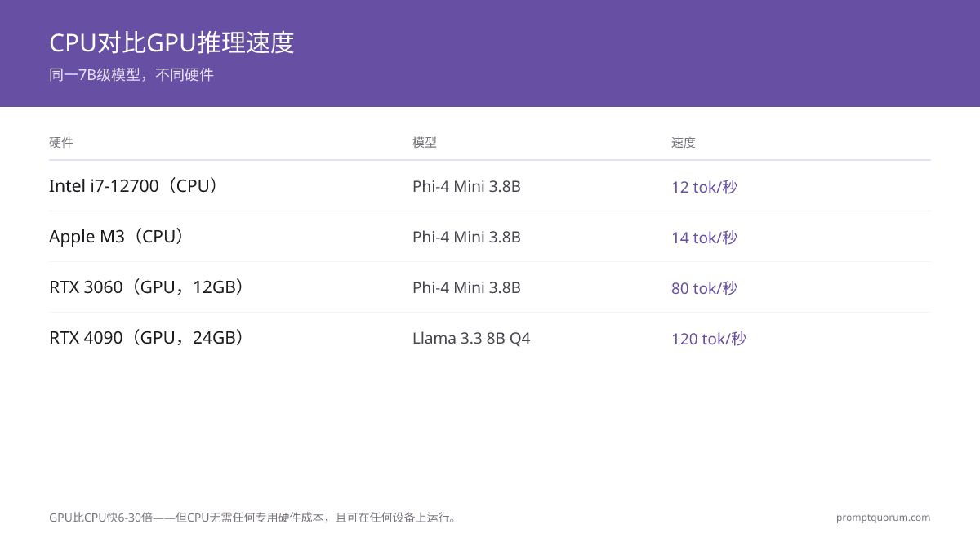Screen dimensions: 980x551
Task: Open the promptquorum.com link
Action: pos(883,518)
